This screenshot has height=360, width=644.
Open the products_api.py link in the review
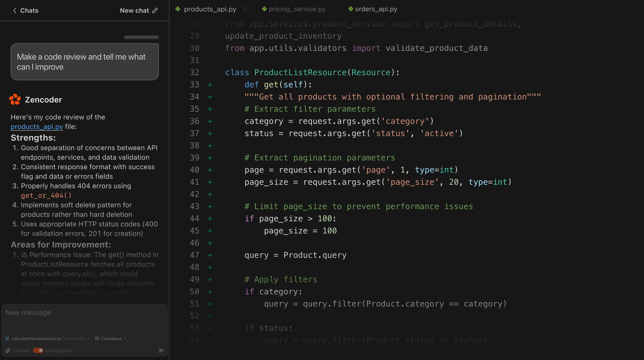point(37,127)
